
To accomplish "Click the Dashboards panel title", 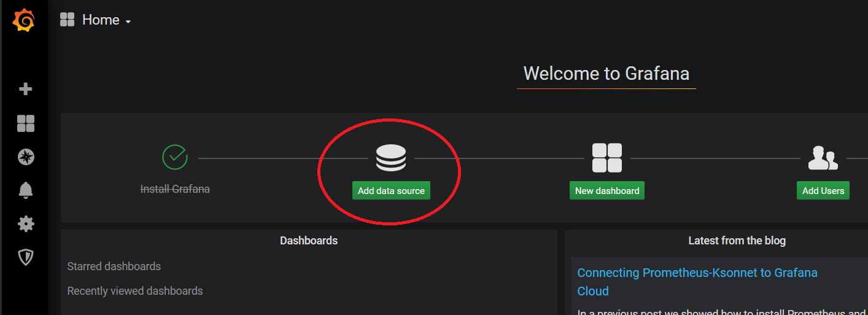I will 309,240.
